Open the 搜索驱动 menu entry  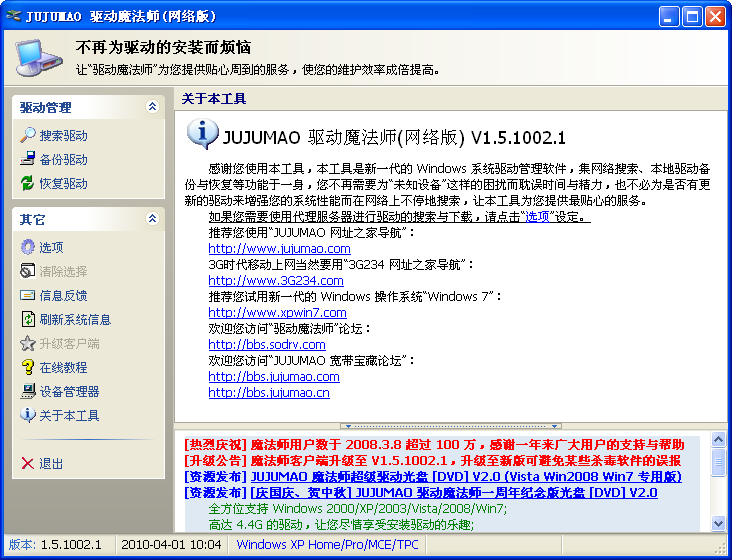tap(63, 136)
